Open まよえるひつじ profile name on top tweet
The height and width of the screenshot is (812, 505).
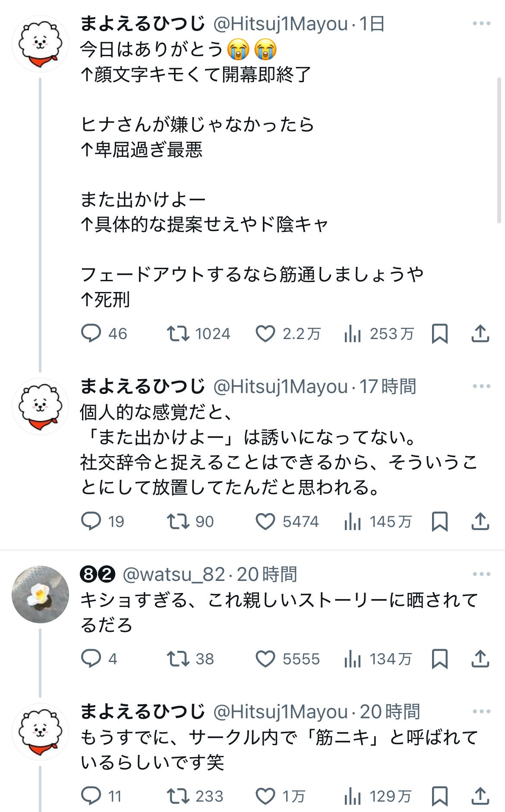tap(142, 24)
